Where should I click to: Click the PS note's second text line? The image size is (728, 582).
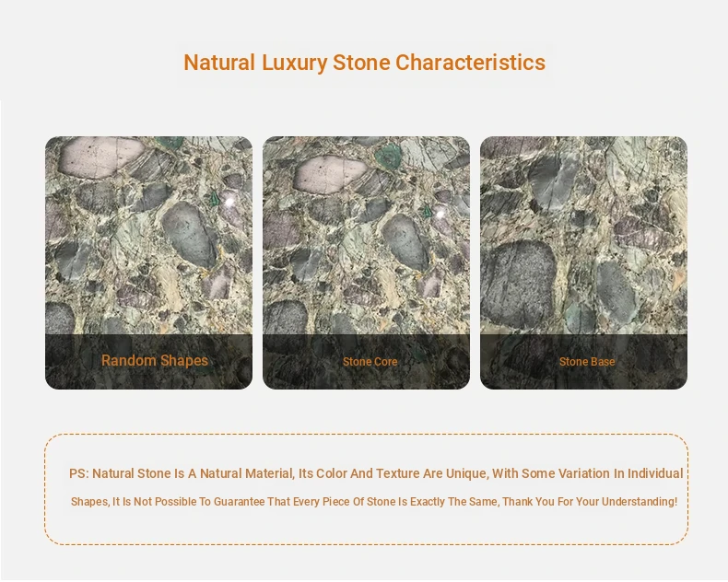373,502
